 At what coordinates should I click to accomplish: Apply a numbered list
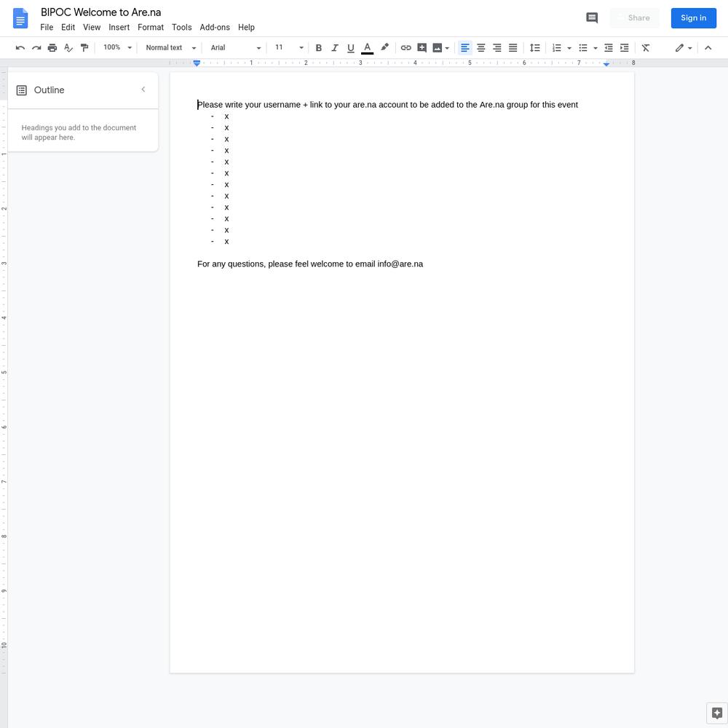click(x=557, y=48)
